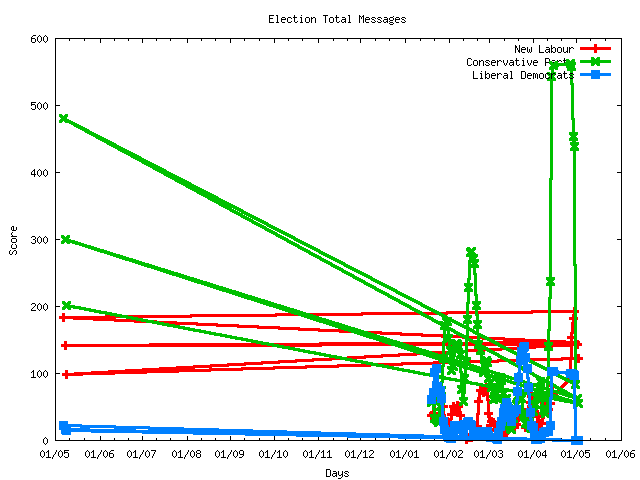Click the green data marker at score 480
This screenshot has height=480, width=640.
[64, 118]
